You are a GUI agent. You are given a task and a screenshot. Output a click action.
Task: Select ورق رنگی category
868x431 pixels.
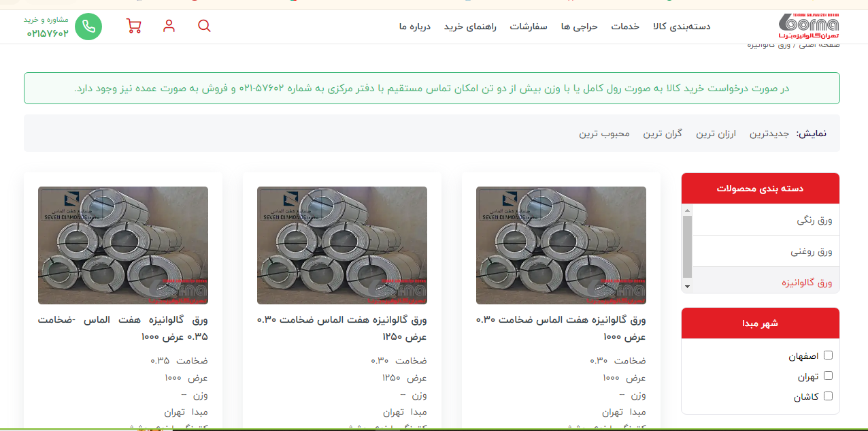(x=815, y=221)
